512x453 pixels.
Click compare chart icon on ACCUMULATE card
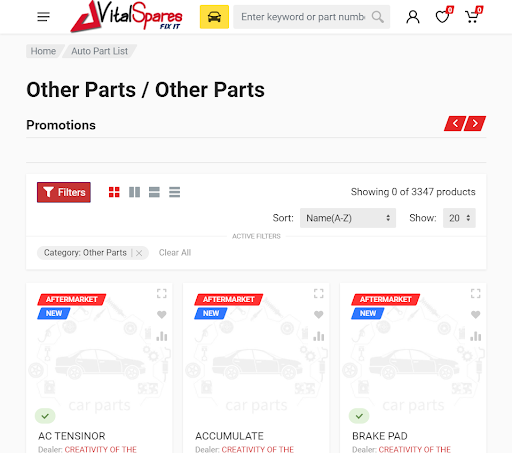pos(319,336)
